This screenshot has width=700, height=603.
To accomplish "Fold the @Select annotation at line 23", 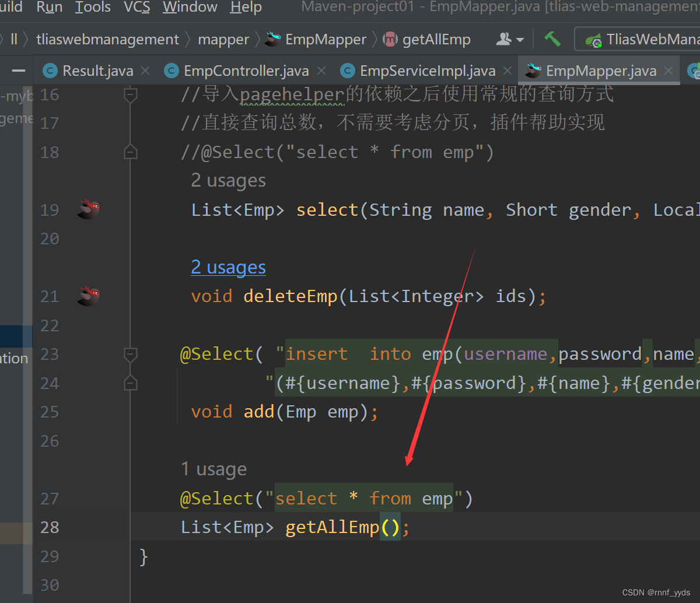I will point(130,354).
